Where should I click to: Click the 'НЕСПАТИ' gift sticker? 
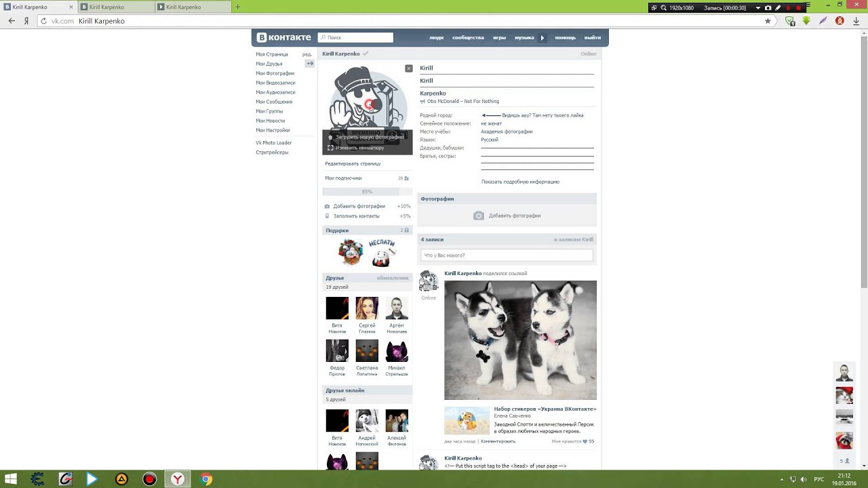pos(382,252)
